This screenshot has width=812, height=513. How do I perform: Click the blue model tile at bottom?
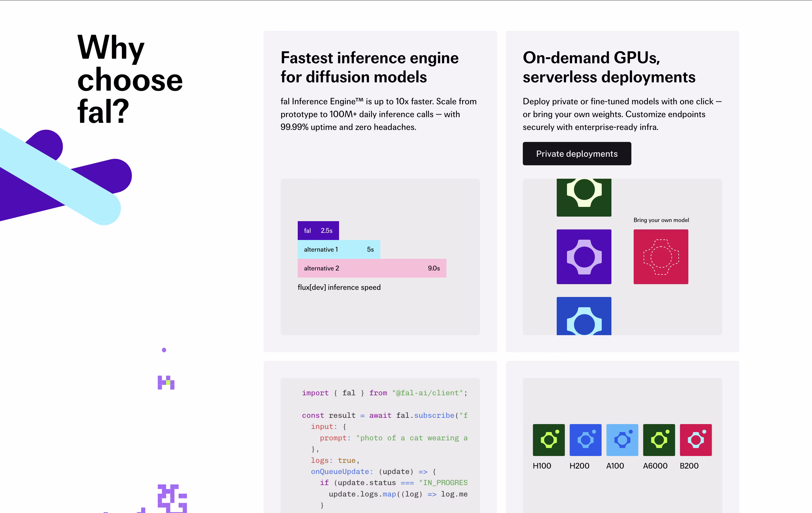[584, 316]
